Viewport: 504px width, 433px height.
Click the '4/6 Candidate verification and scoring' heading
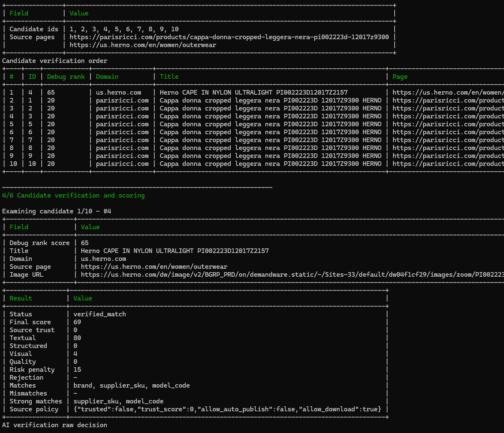(x=73, y=195)
